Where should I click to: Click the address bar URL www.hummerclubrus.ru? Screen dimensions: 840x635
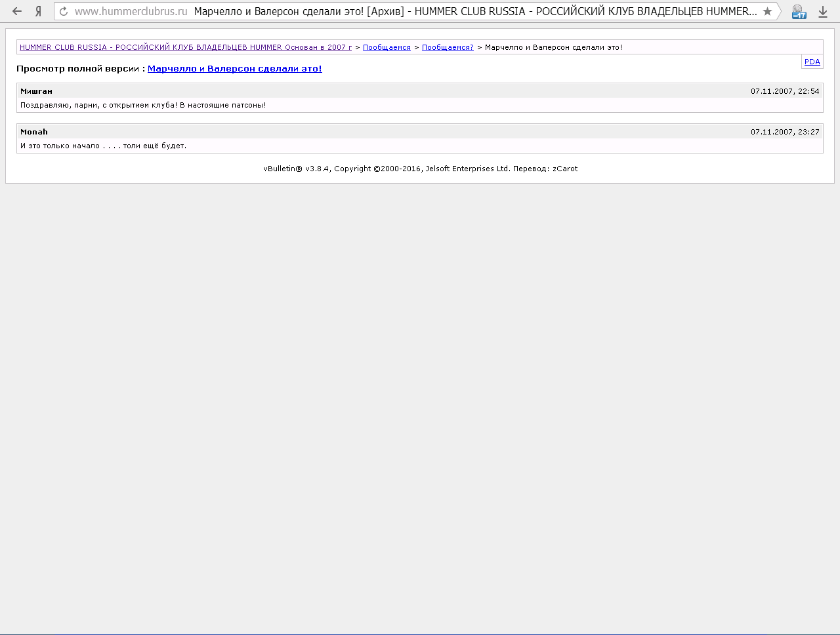click(131, 11)
